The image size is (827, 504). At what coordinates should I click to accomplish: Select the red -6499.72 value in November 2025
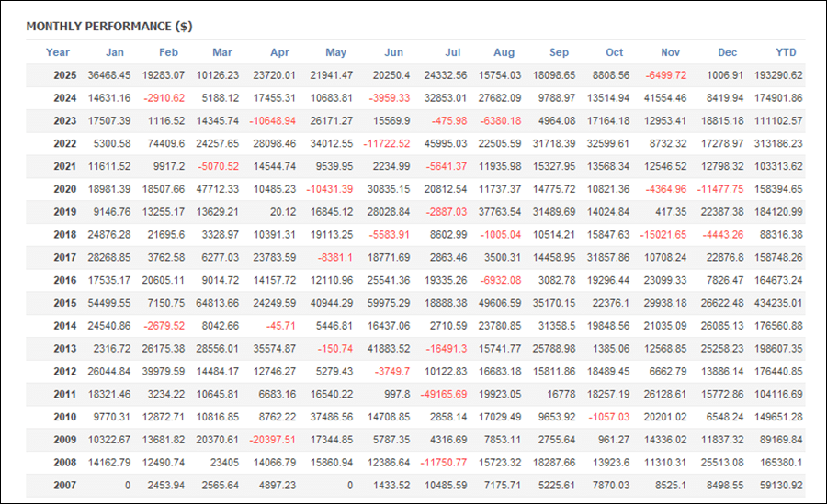[665, 75]
